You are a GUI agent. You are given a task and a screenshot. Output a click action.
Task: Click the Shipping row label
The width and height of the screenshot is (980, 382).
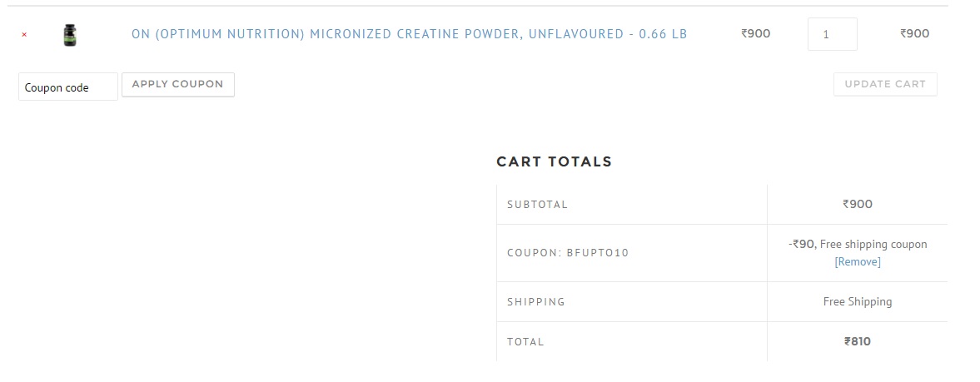[x=535, y=302]
